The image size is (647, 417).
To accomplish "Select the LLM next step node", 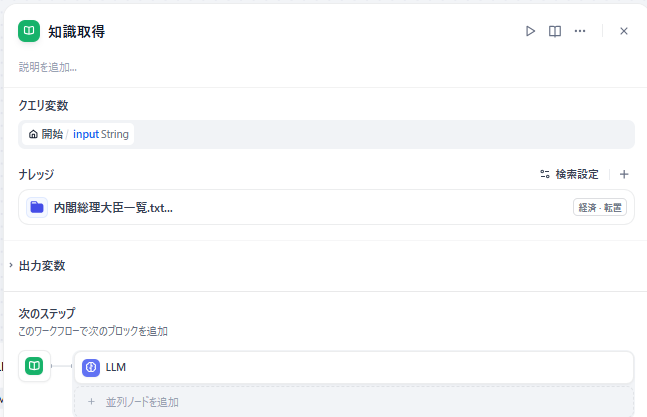I will coord(354,367).
